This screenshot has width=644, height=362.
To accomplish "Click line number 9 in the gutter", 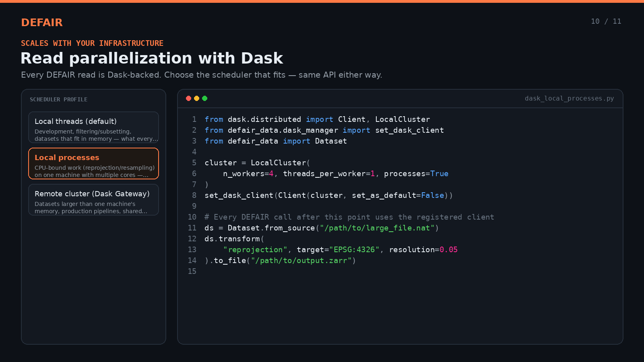I will 194,206.
